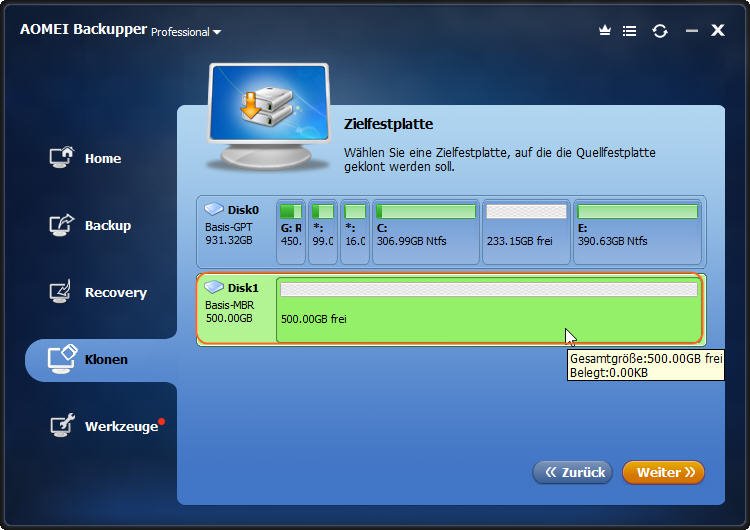Viewport: 750px width, 530px height.
Task: Click the AOMEI Backupper title text
Action: [x=83, y=30]
